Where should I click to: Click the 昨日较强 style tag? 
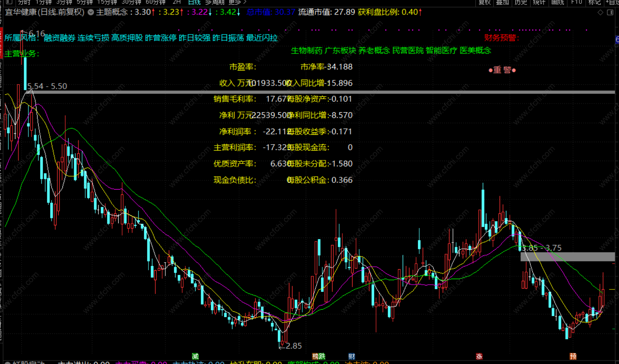[x=194, y=38]
